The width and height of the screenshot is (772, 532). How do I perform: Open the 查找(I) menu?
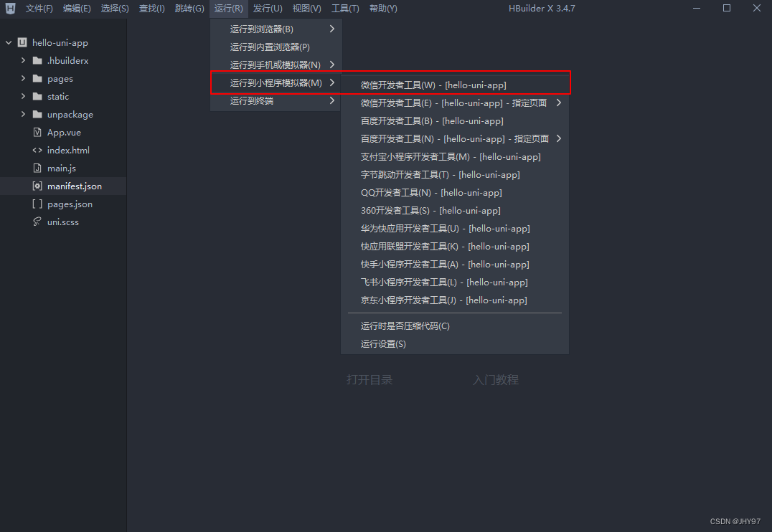[151, 9]
